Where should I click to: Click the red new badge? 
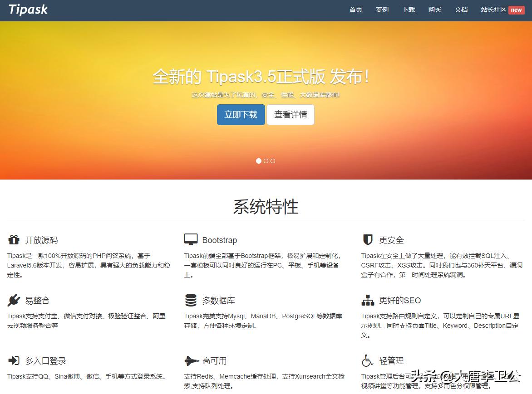[x=516, y=10]
